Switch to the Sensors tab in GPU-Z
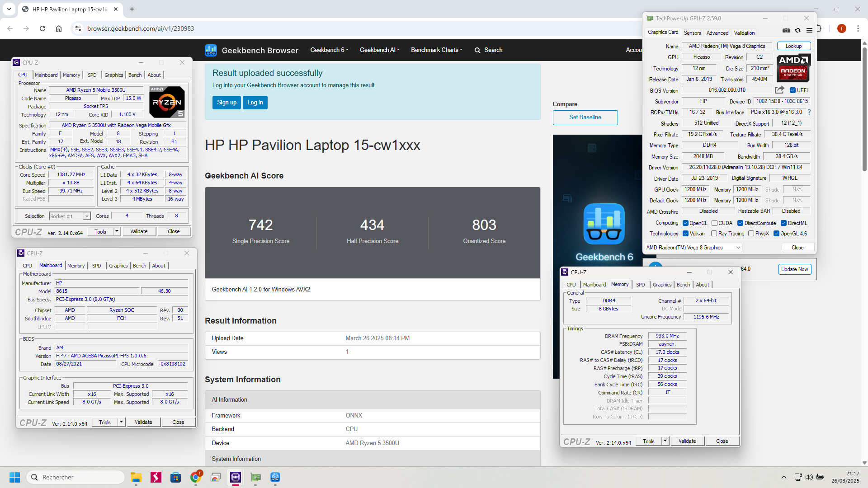The width and height of the screenshot is (868, 488). 692,33
